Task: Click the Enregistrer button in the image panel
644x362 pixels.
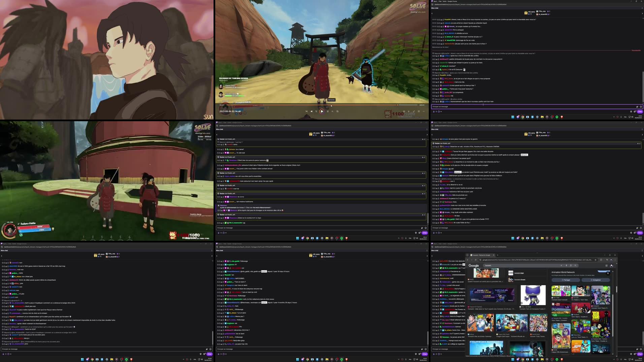Action: [x=595, y=280]
